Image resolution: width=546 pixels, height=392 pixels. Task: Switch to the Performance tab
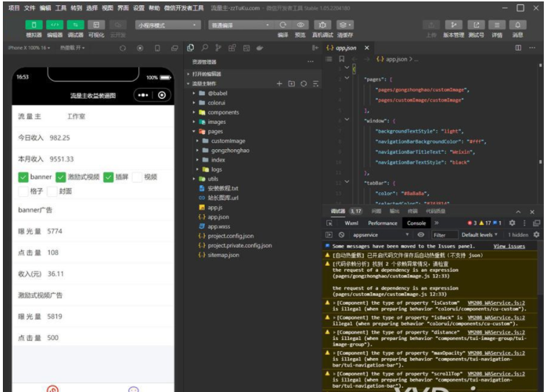tap(382, 223)
